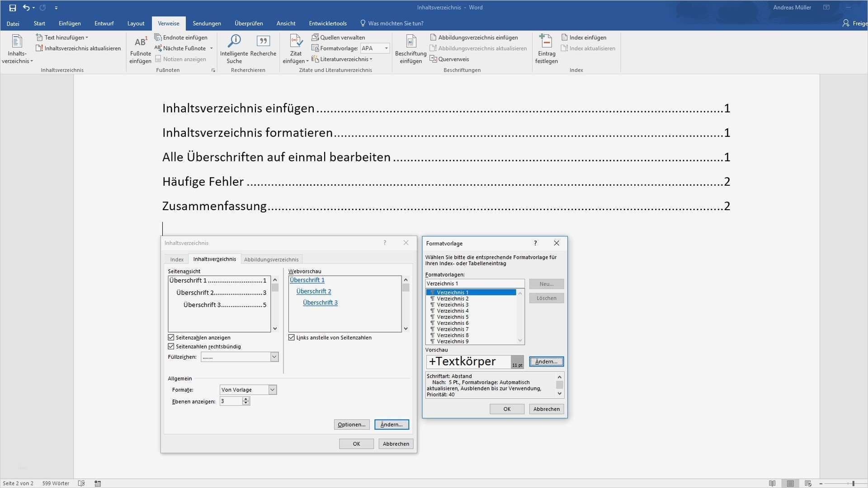This screenshot has width=868, height=488.
Task: Click the Optionen... button
Action: [351, 425]
